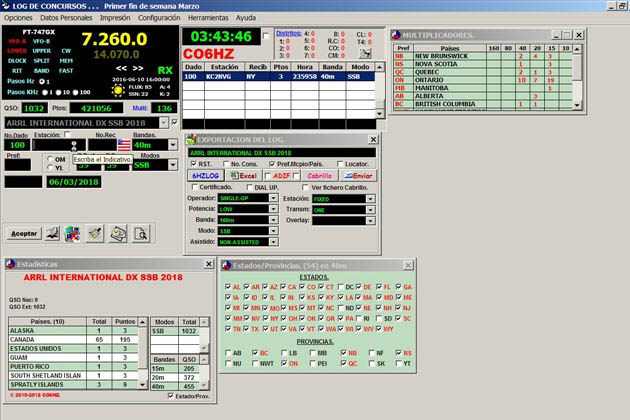
Task: Toggle the Estado/Prov. checkbox in Estadisticas
Action: pyautogui.click(x=170, y=396)
